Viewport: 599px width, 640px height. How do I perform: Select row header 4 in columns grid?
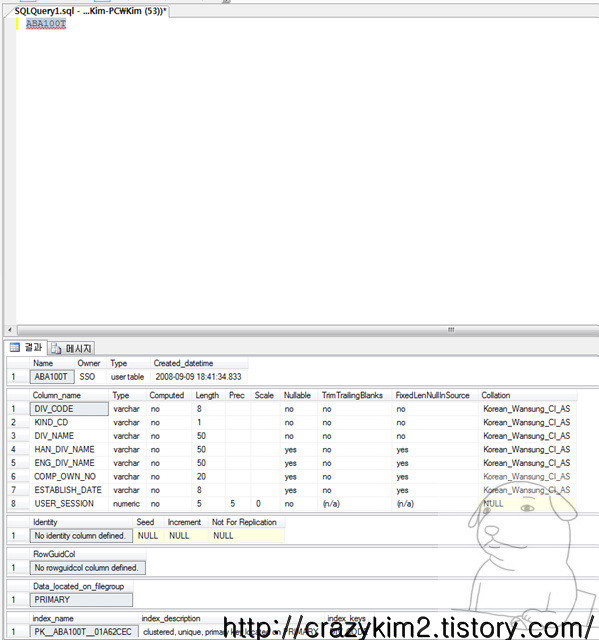click(x=18, y=449)
